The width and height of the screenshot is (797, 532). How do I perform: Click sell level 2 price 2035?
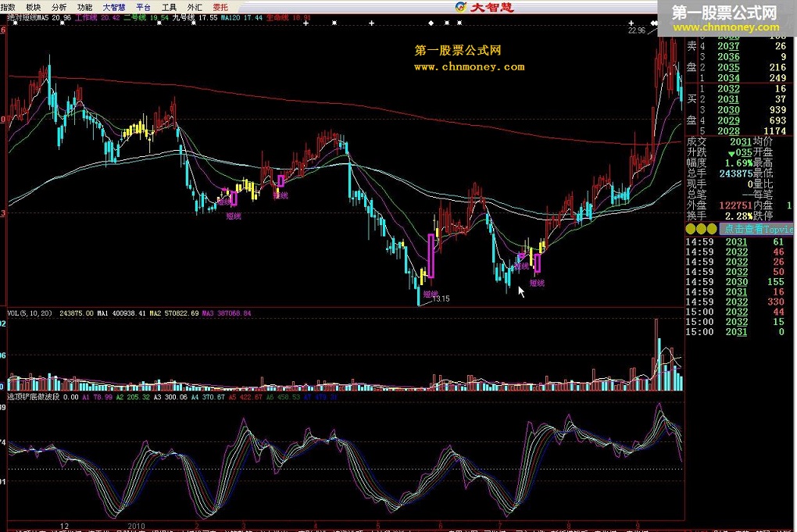point(728,68)
